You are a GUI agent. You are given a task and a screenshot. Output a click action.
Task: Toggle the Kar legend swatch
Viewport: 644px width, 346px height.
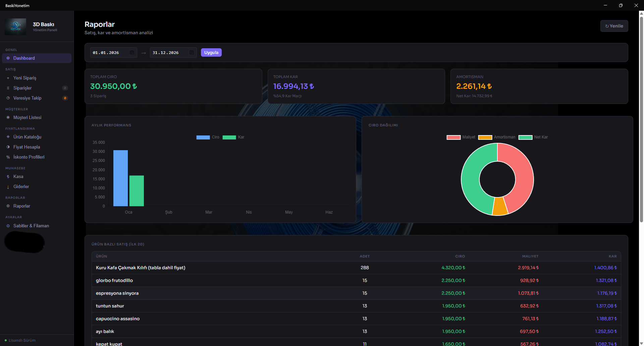pyautogui.click(x=229, y=137)
